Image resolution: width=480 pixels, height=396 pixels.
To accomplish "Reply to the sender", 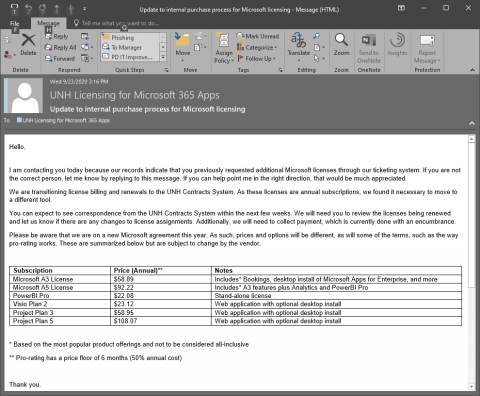I will (57, 36).
